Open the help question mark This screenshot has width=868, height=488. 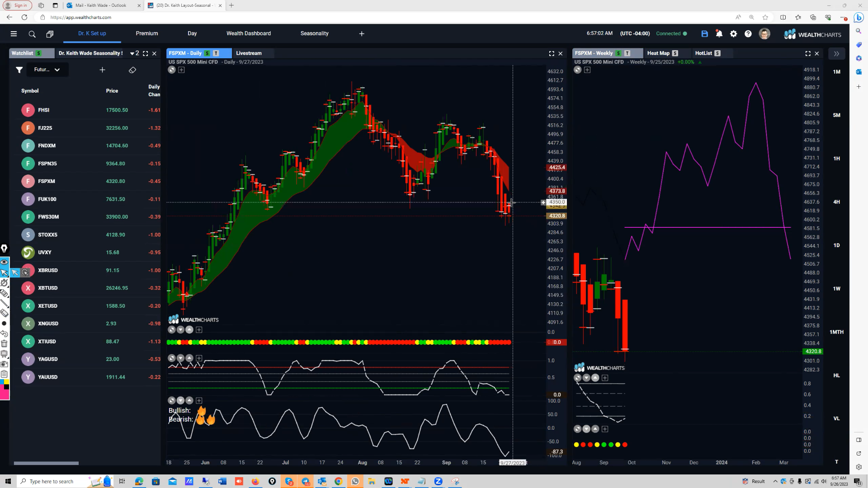point(748,34)
